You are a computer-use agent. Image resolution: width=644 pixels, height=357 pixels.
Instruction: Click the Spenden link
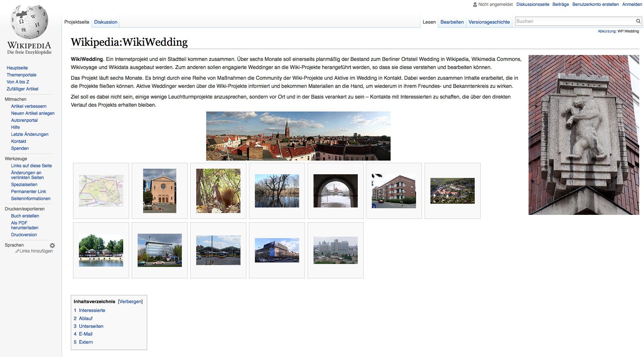tap(20, 148)
